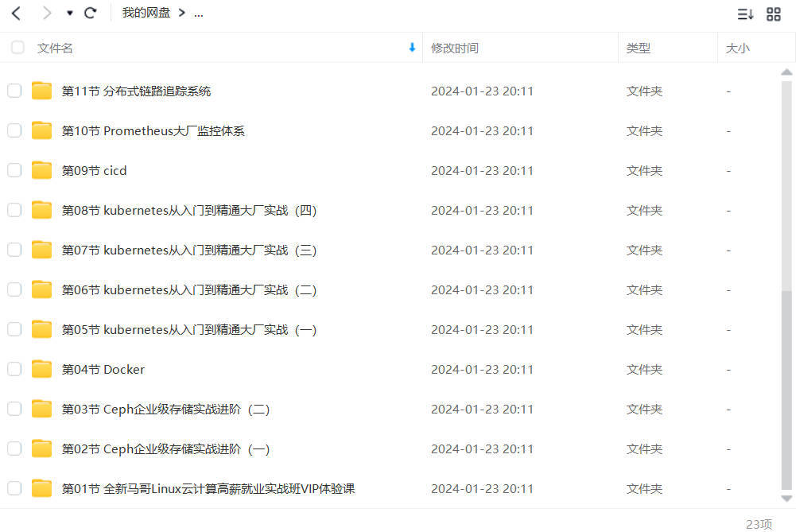Tick the select-all checkbox in the header

coord(17,48)
